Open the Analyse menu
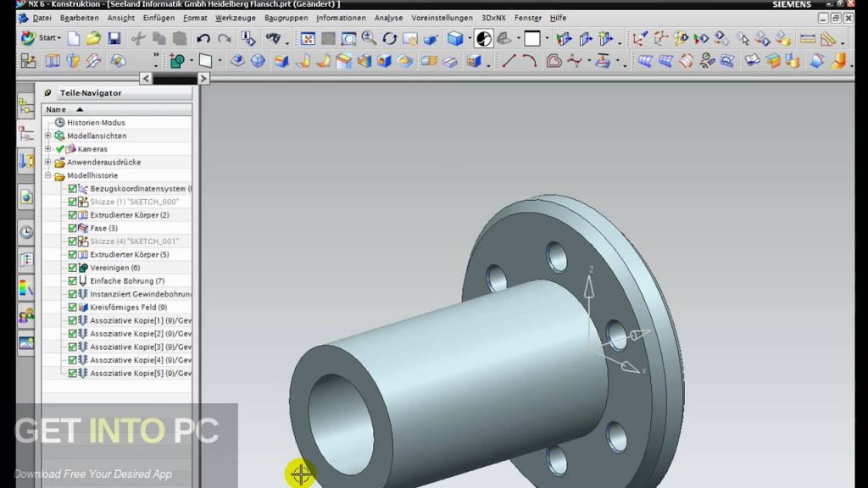This screenshot has height=488, width=868. 388,18
